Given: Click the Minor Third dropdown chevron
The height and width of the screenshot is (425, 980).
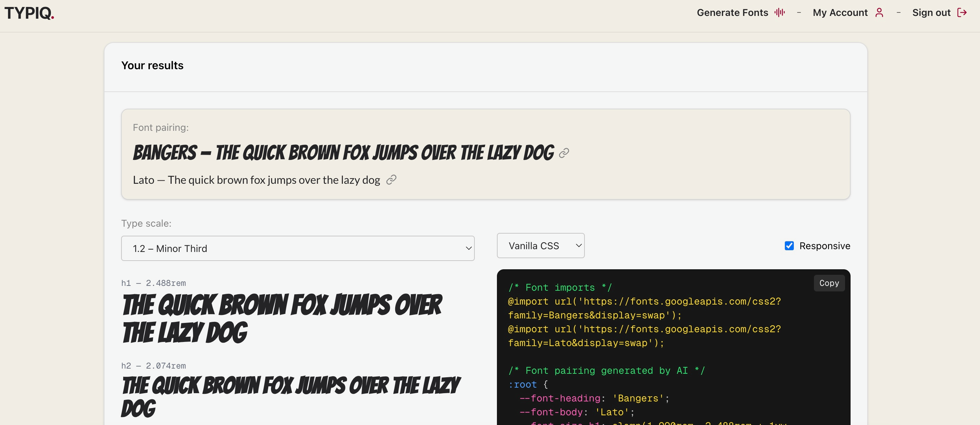Looking at the screenshot, I should [x=468, y=248].
